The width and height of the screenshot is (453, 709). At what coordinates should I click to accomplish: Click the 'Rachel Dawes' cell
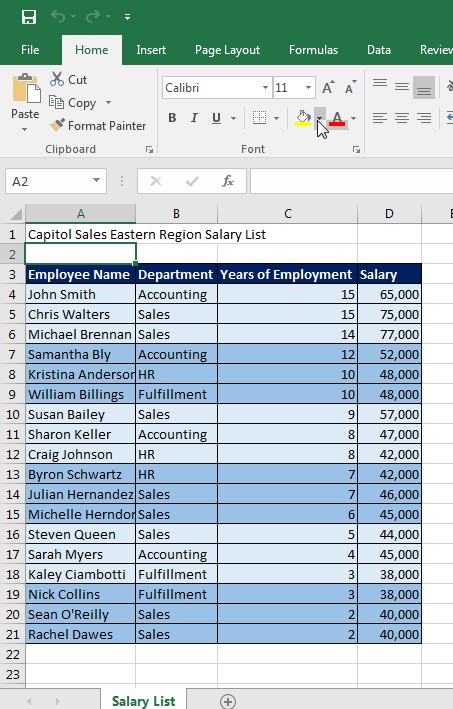80,634
